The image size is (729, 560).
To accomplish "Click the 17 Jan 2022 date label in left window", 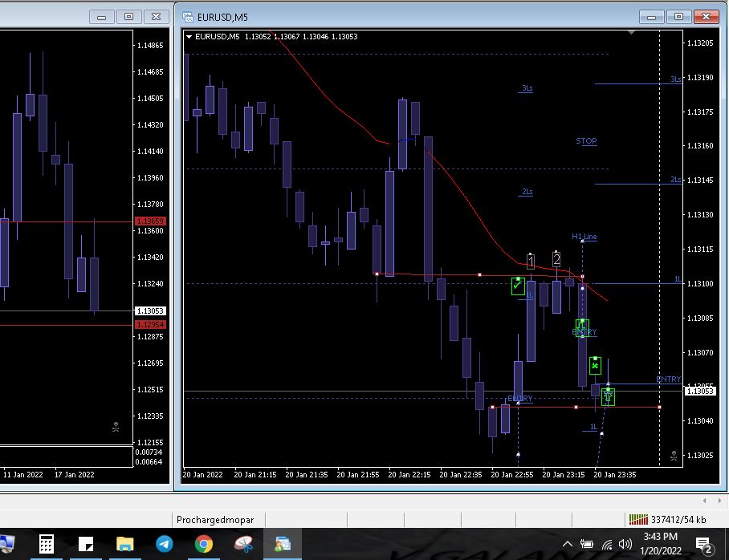I will point(75,474).
